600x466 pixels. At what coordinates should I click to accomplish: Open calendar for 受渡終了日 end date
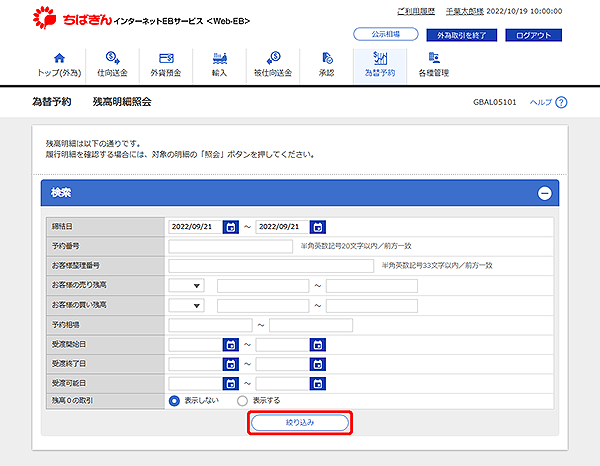(x=318, y=364)
